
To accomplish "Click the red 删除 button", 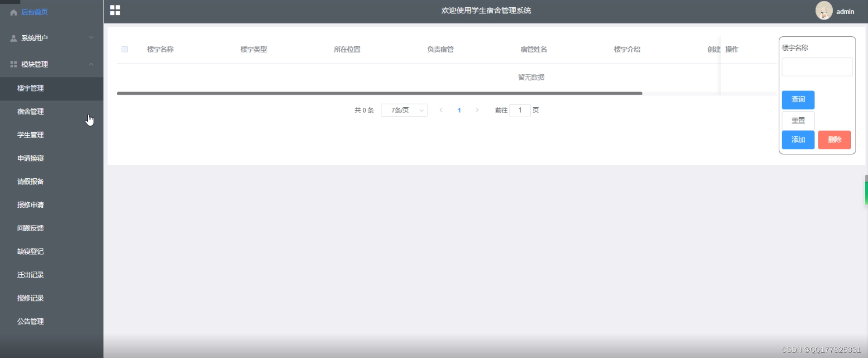I will click(x=834, y=140).
